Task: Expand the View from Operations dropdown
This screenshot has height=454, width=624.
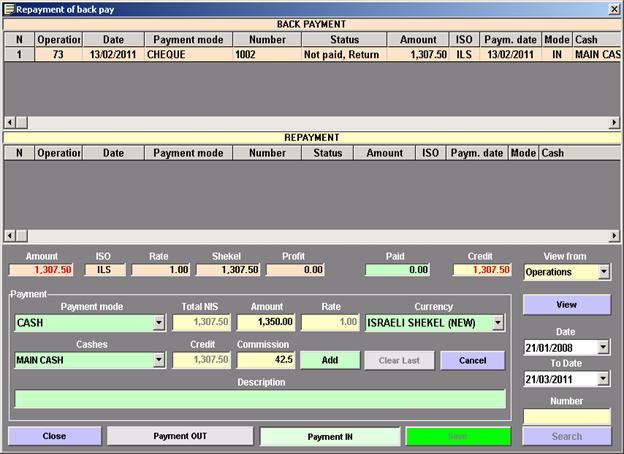Action: [x=603, y=271]
